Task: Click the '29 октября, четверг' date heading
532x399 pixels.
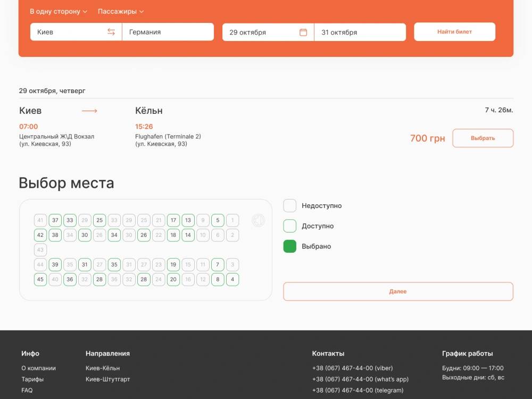Action: tap(52, 90)
